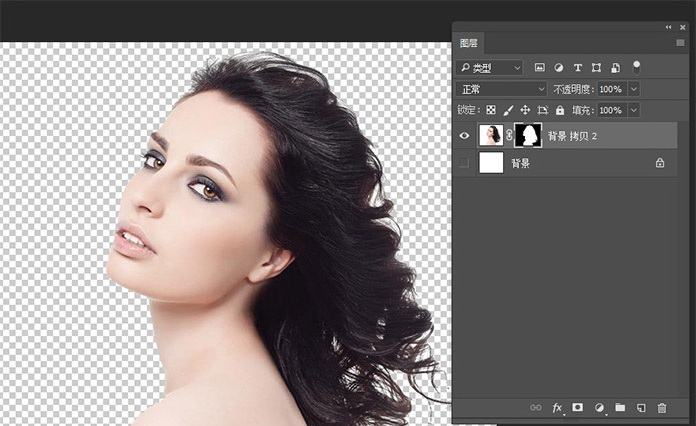Screen dimensions: 696x426
Task: Filter layers by type (T) icon
Action: click(577, 67)
